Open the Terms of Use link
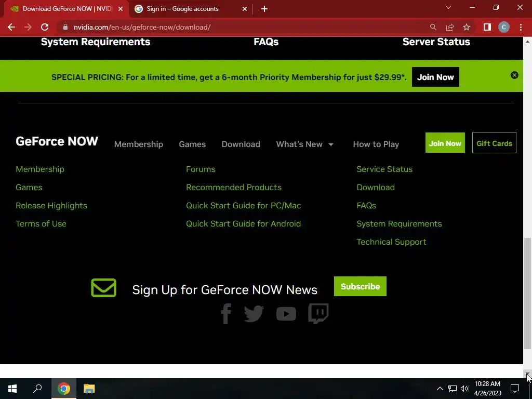This screenshot has height=399, width=532. coord(41,223)
